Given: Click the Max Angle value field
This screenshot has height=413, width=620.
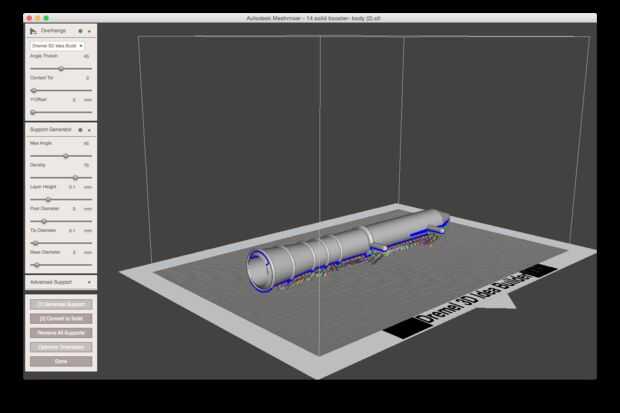Looking at the screenshot, I should pos(86,143).
